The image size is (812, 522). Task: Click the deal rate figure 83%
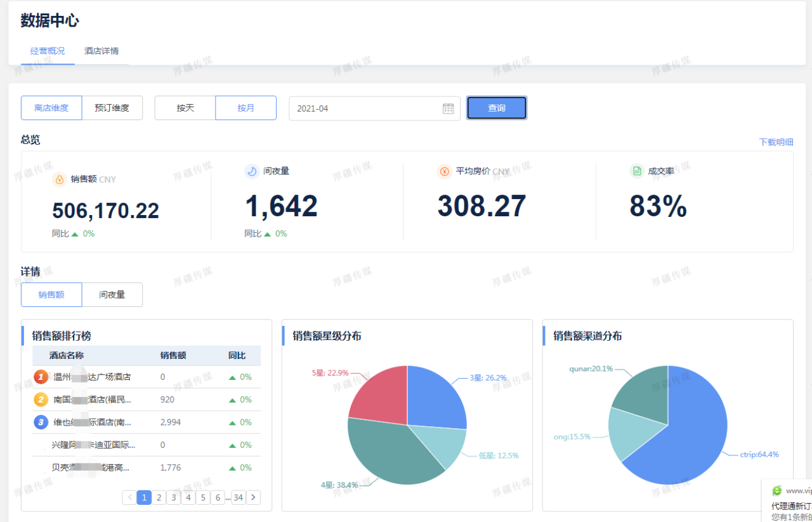coord(658,206)
